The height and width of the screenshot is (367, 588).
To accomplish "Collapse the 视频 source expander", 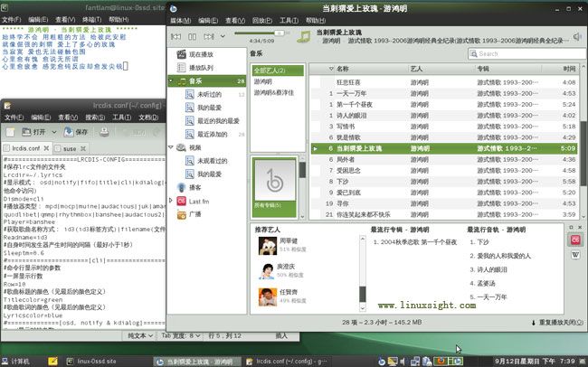I will tap(171, 147).
